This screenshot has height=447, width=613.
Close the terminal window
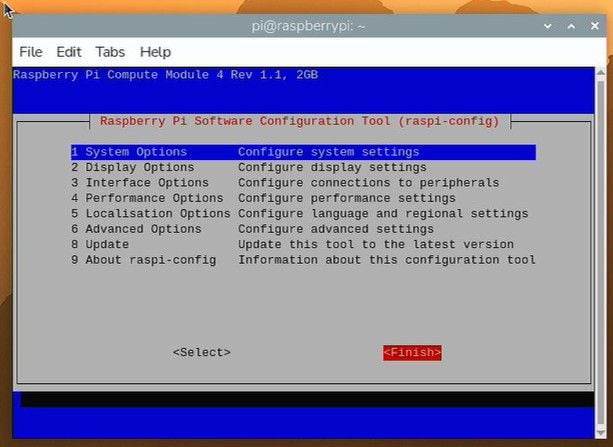[x=595, y=26]
